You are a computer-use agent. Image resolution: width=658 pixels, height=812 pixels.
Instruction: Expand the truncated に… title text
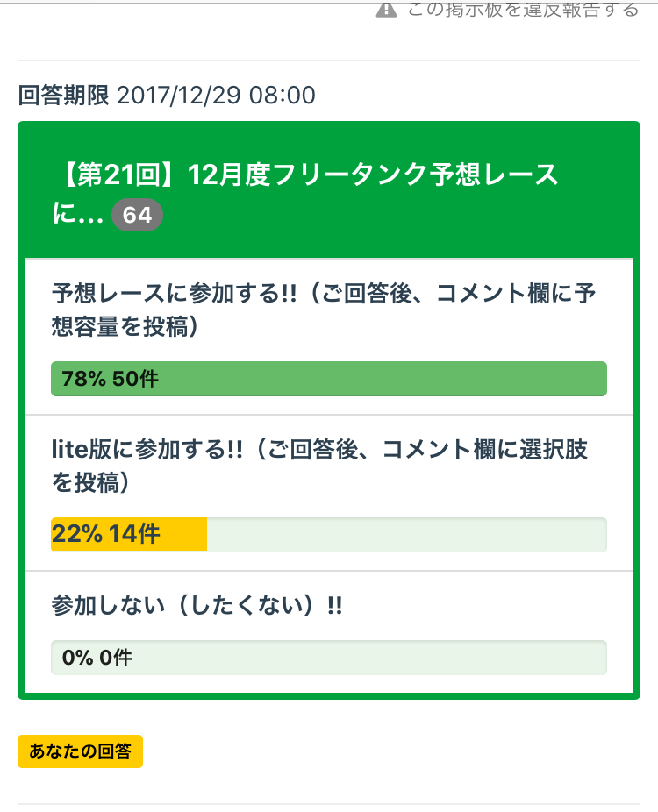(78, 215)
